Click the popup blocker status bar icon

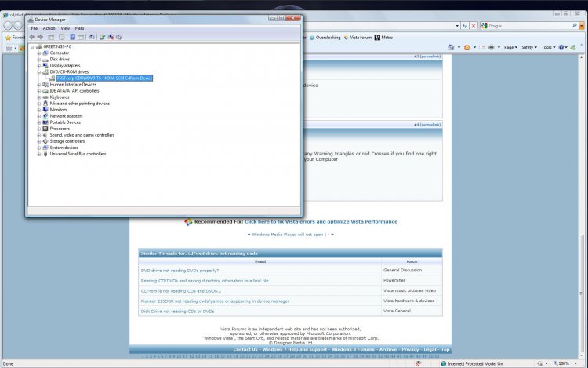[x=418, y=363]
